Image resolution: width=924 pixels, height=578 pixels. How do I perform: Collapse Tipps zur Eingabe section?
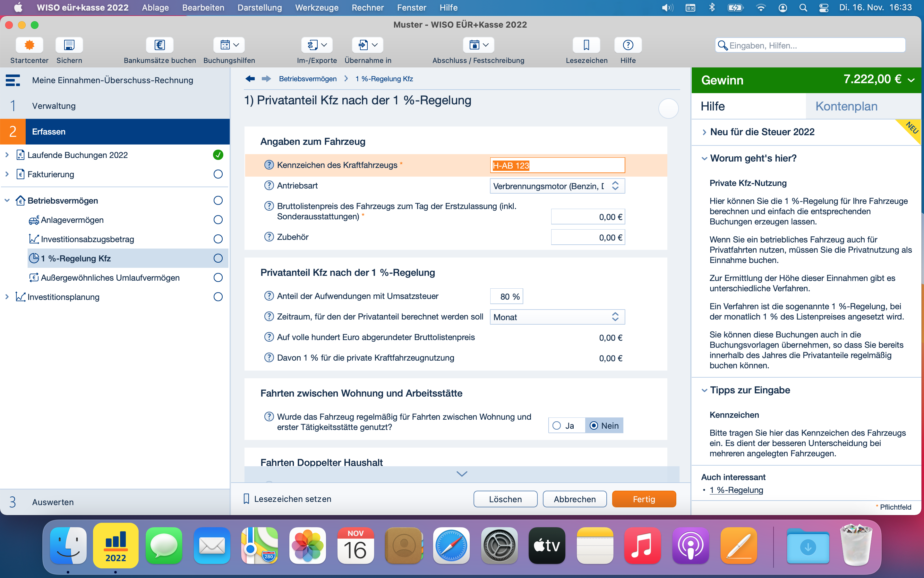[704, 390]
